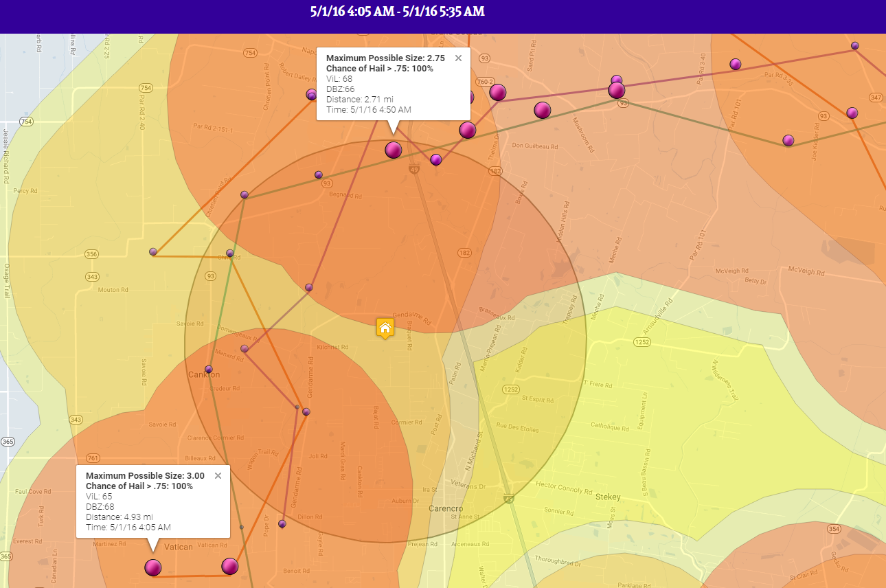Click the Don Guilbeau Rd label
The height and width of the screenshot is (588, 886).
(x=535, y=146)
